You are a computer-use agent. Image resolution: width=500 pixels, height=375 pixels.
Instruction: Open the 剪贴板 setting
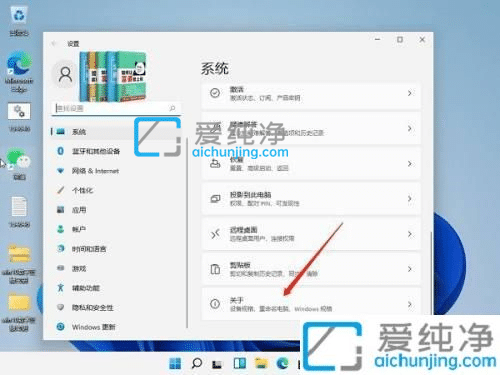click(x=311, y=269)
